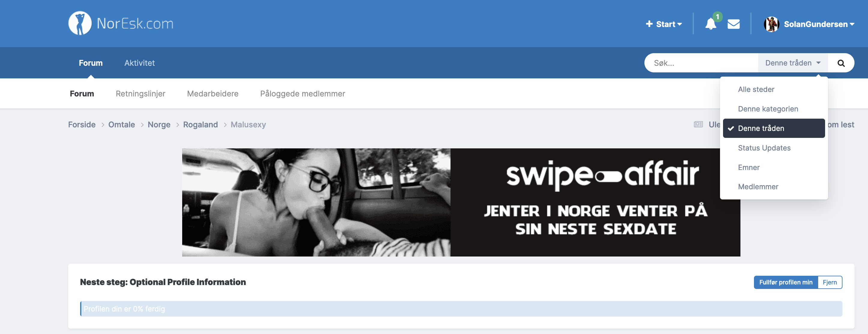The width and height of the screenshot is (868, 334).
Task: Select Status Updates search scope
Action: pos(774,148)
